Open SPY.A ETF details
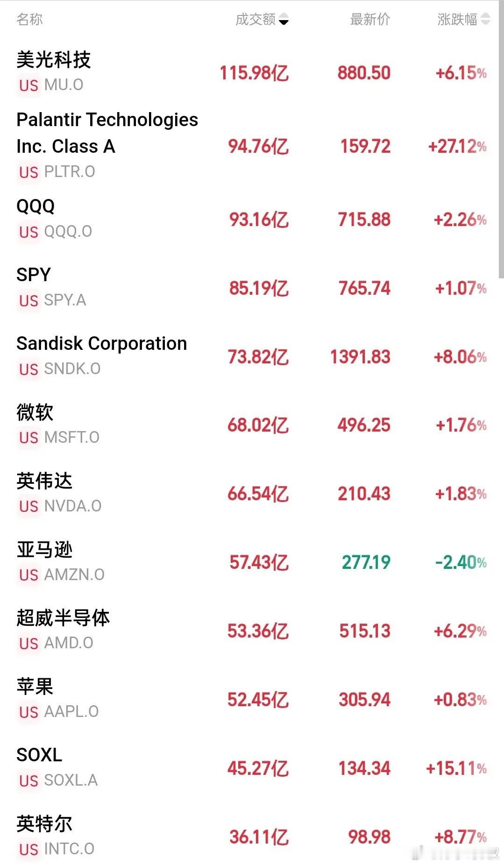Screen dimensions: 504x865 pyautogui.click(x=252, y=288)
